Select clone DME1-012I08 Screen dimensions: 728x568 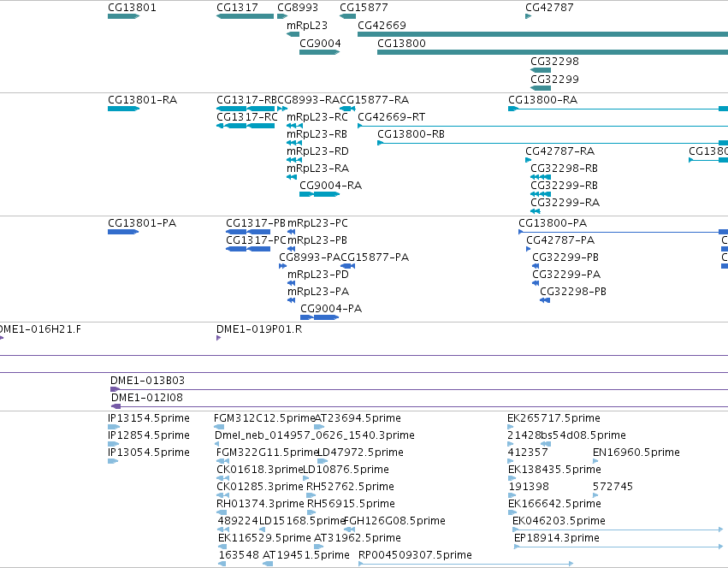pyautogui.click(x=147, y=398)
